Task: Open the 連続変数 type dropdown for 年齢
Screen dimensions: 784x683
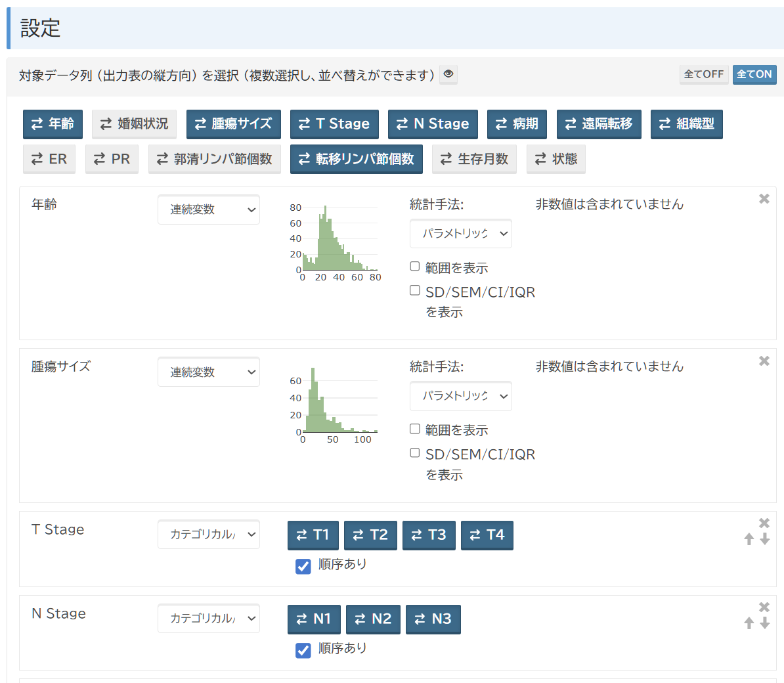Action: [x=209, y=210]
